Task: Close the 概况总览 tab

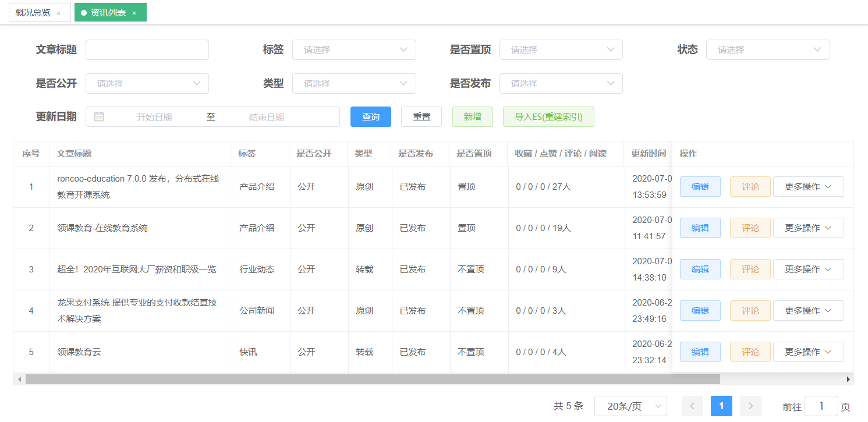Action: click(58, 13)
